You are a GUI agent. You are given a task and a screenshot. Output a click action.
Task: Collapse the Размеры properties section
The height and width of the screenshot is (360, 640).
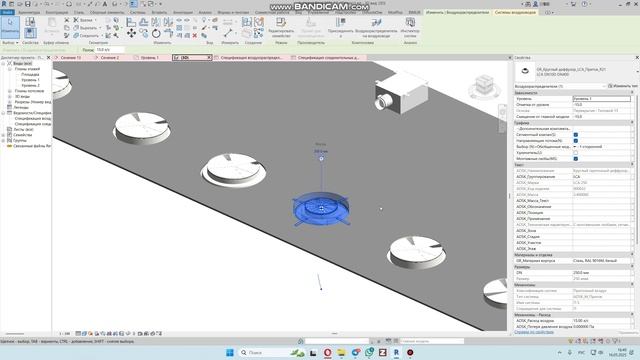tap(632, 267)
